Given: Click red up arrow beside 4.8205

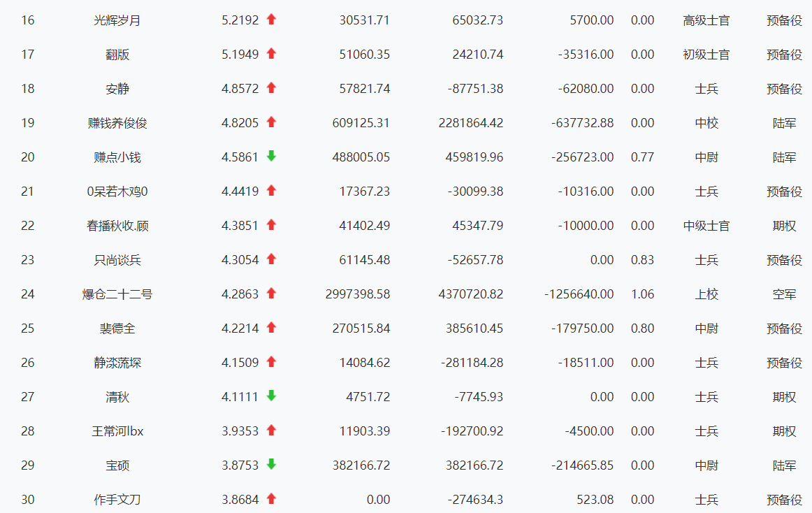Looking at the screenshot, I should point(271,122).
